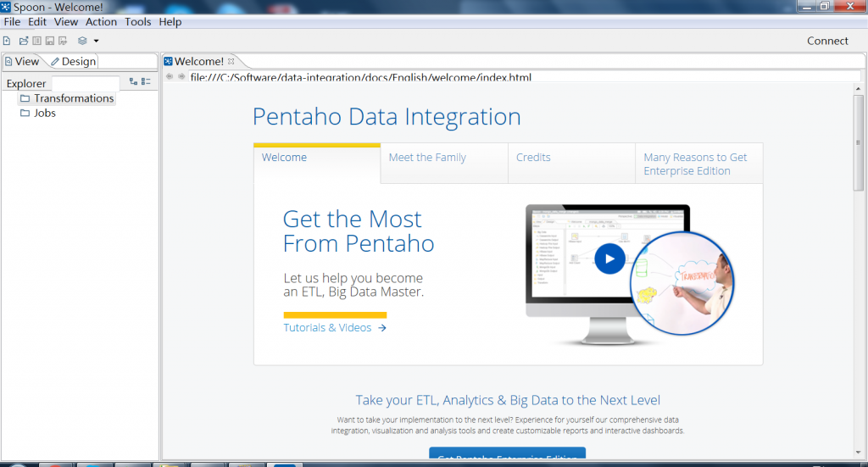The height and width of the screenshot is (467, 868).
Task: Close the Welcome! tab
Action: coord(231,61)
